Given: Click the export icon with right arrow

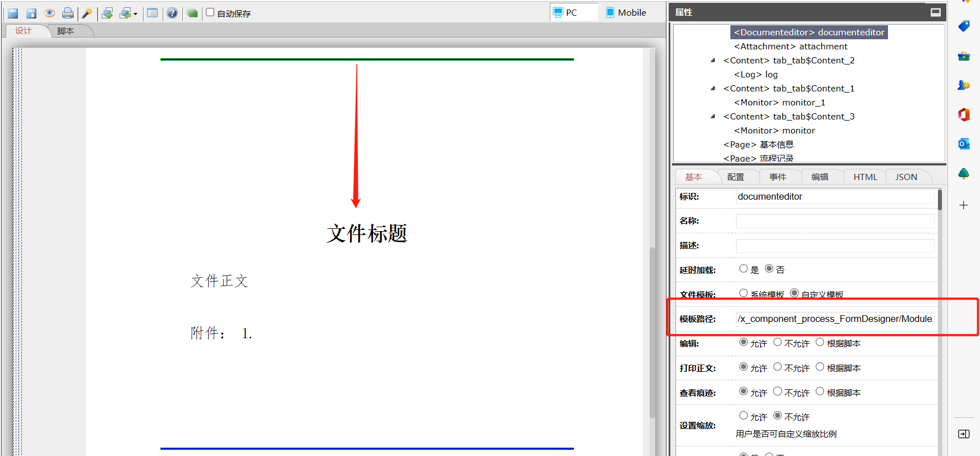Looking at the screenshot, I should 107,13.
